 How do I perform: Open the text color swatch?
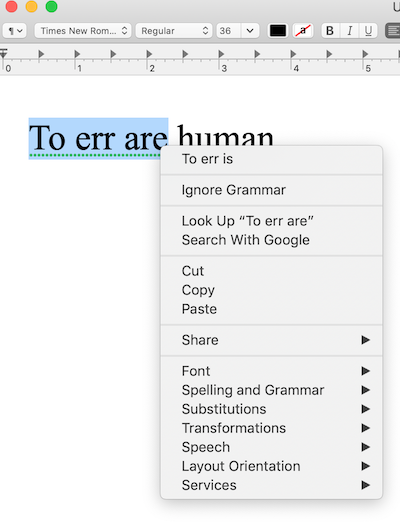click(278, 31)
